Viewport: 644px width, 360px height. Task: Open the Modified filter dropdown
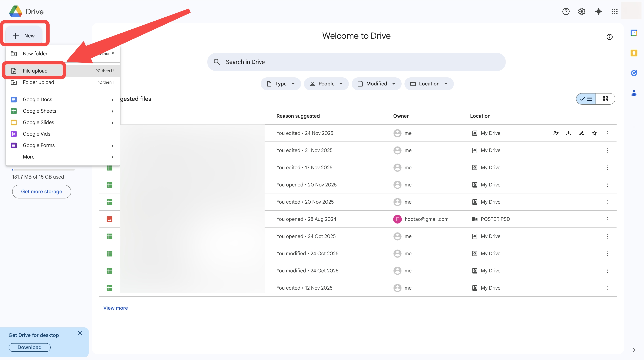[x=376, y=84]
